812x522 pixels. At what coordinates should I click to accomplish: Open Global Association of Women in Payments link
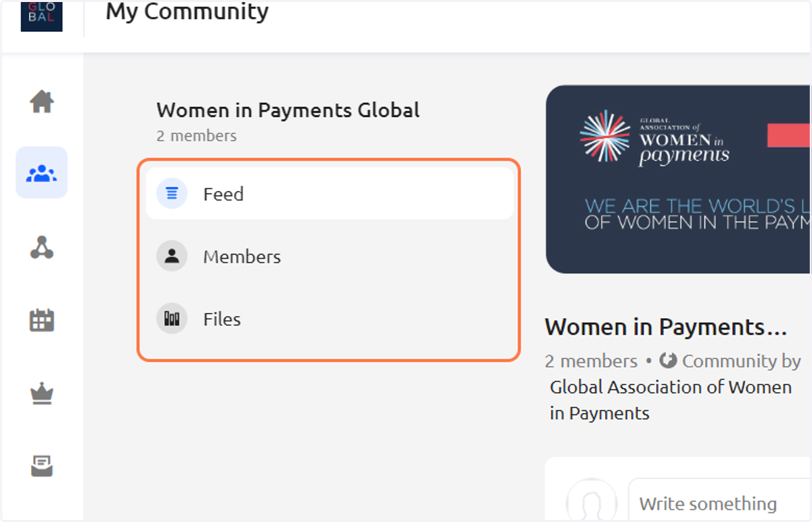[671, 400]
